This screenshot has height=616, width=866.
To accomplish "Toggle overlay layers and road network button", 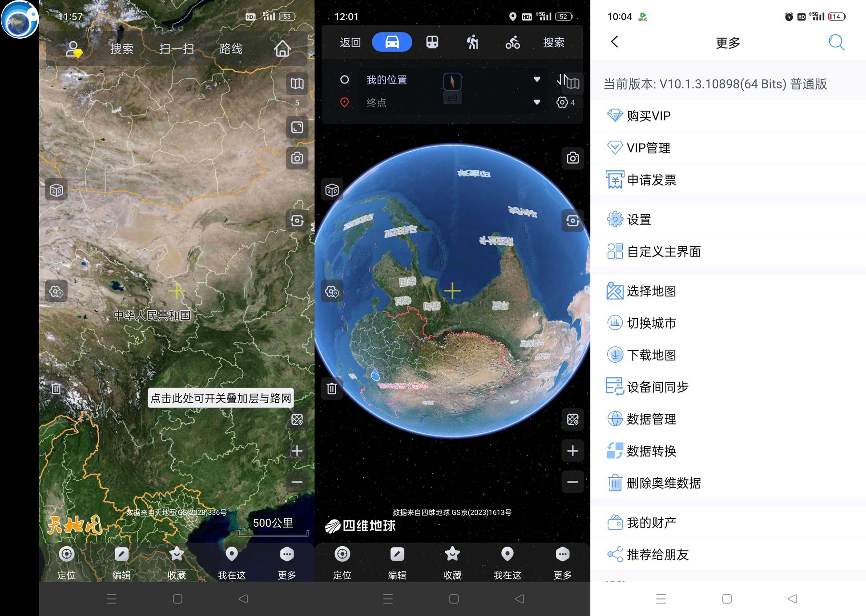I will (x=297, y=419).
